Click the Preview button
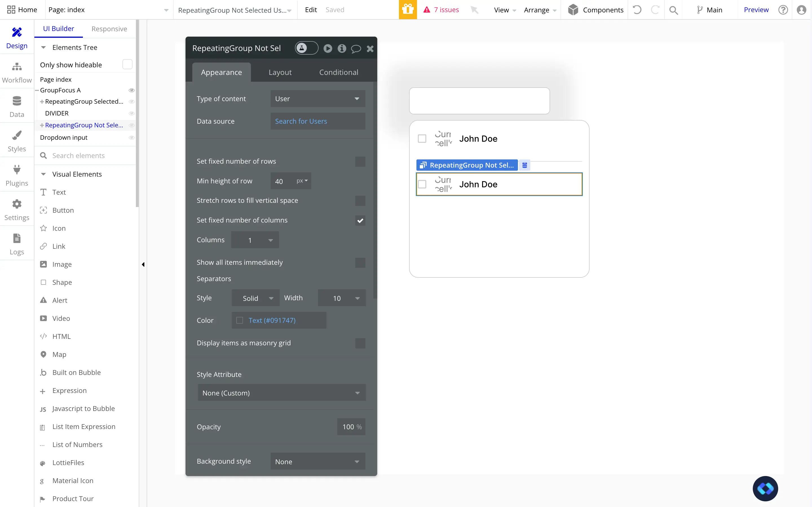The width and height of the screenshot is (812, 507). point(756,10)
